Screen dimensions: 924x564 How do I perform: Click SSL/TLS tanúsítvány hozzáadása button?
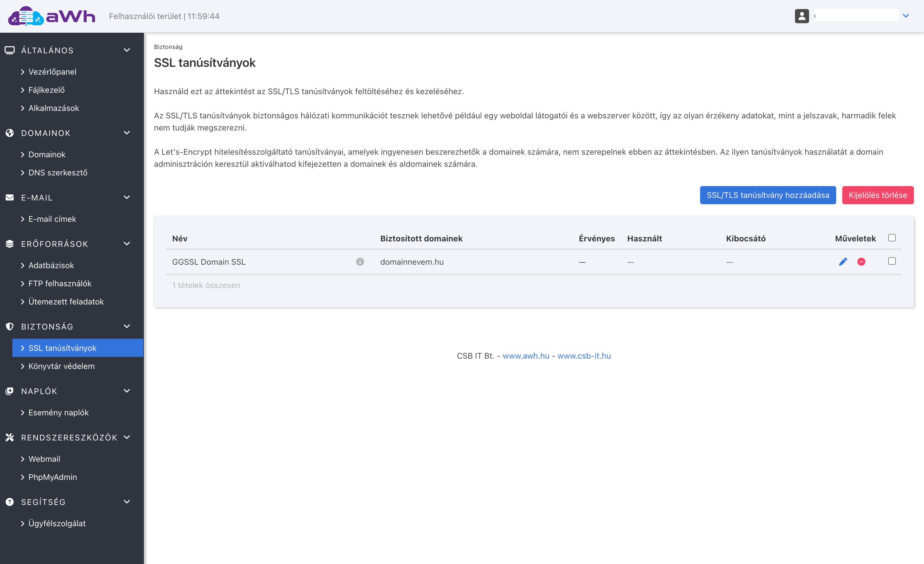tap(768, 195)
